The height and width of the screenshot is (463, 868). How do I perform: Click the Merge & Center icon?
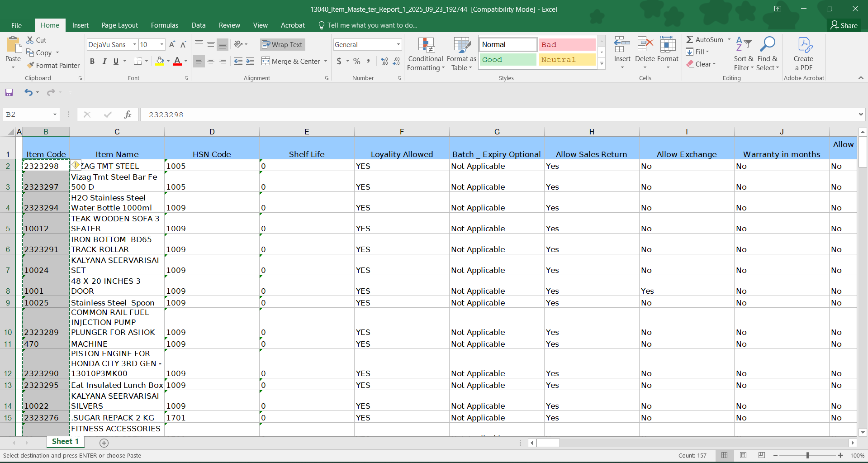(x=266, y=61)
